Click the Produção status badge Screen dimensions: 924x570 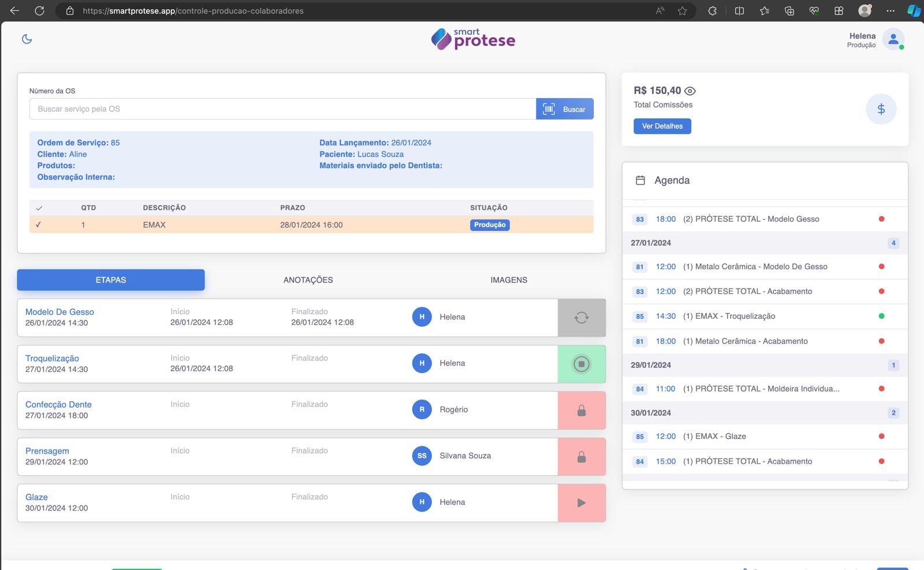(490, 225)
